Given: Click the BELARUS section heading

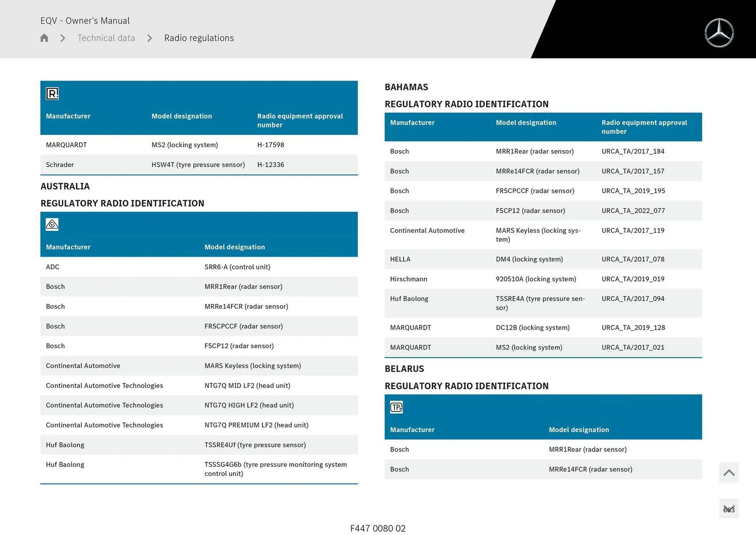Looking at the screenshot, I should click(x=404, y=369).
